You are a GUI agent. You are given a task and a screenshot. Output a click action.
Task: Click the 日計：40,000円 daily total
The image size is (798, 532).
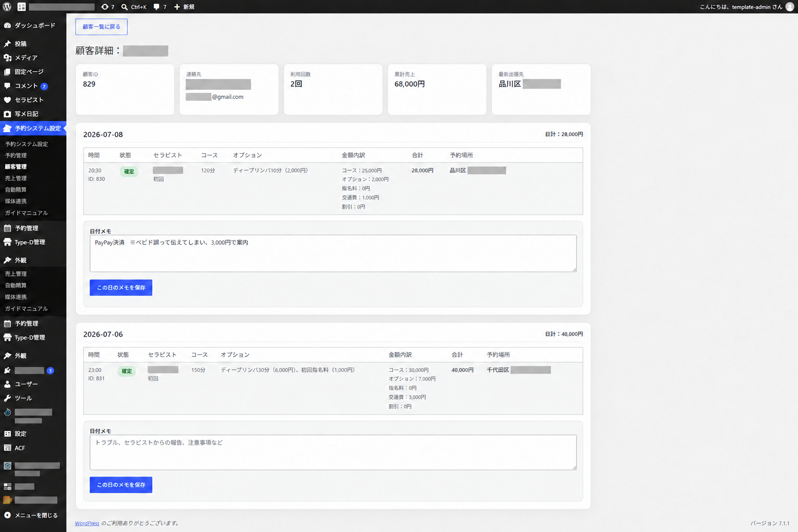564,334
